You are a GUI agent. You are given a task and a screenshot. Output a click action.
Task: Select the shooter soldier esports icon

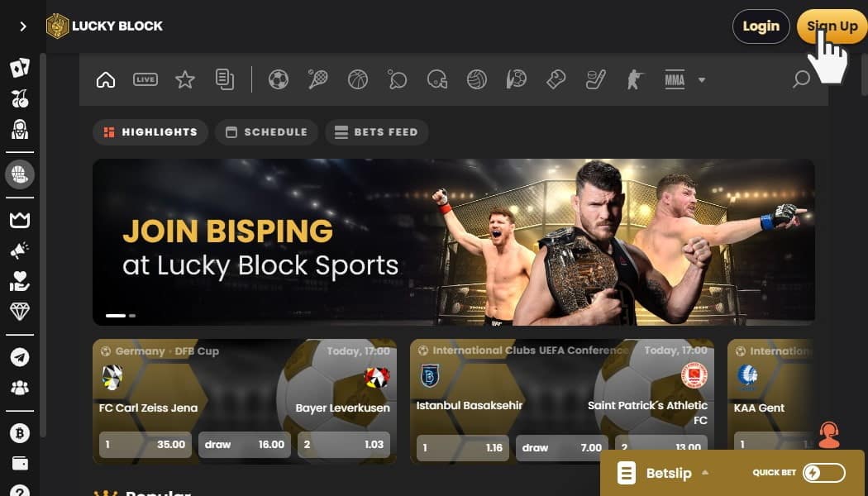(x=636, y=79)
